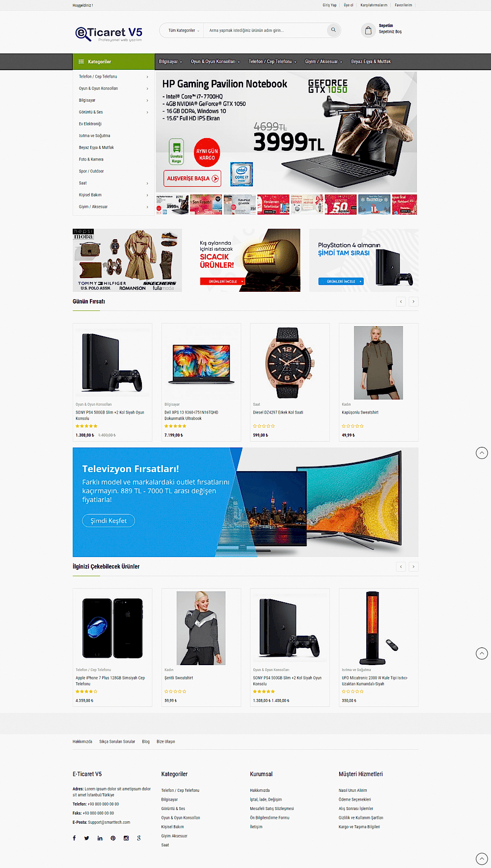Open the LinkedIn icon in footer
The image size is (491, 868).
pos(100,838)
